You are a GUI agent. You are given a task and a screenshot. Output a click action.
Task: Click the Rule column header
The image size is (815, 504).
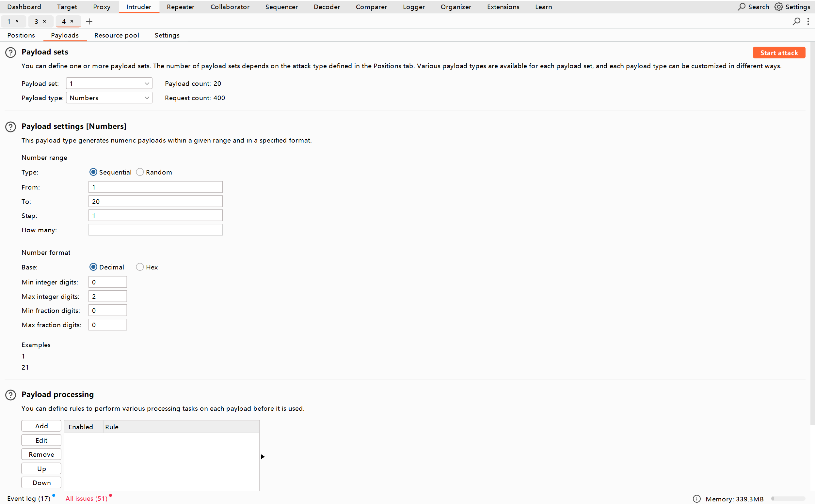point(181,427)
